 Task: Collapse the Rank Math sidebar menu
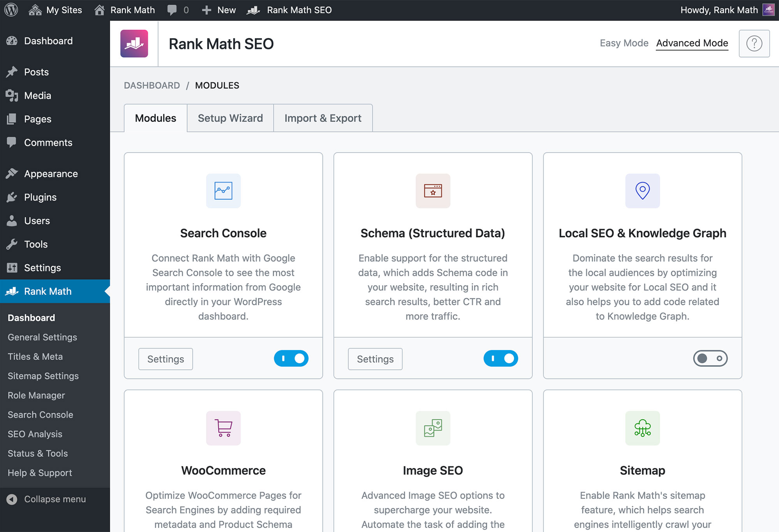tap(47, 499)
